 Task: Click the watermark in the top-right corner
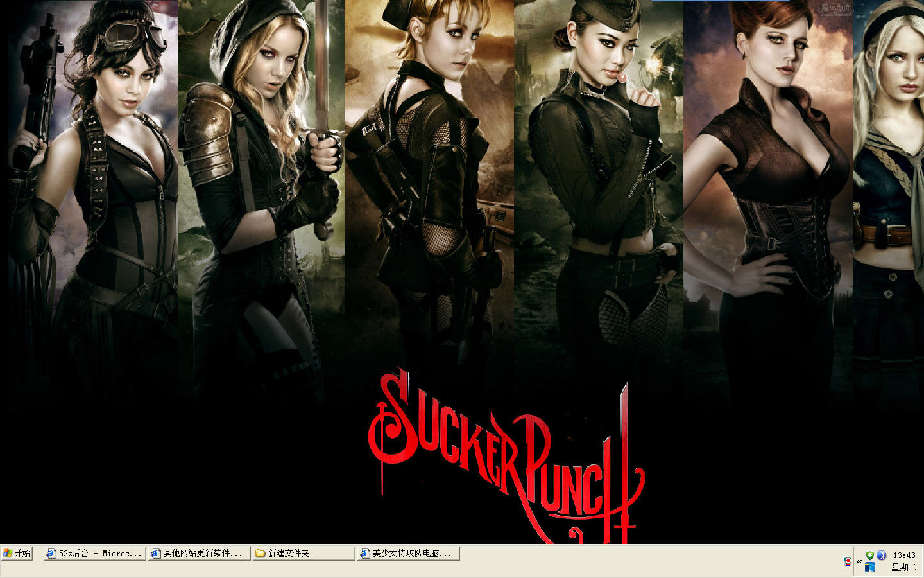835,9
